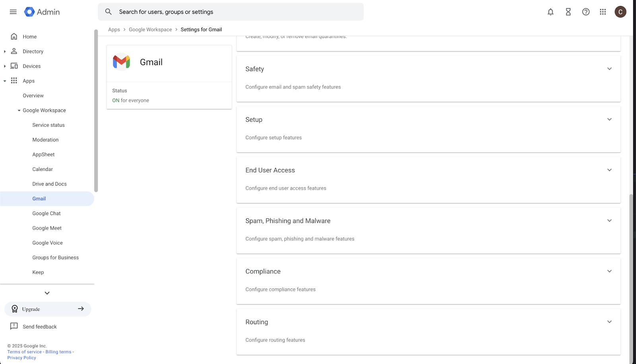Expand the Routing section chevron
Screen dimensions: 636x364
pos(609,322)
